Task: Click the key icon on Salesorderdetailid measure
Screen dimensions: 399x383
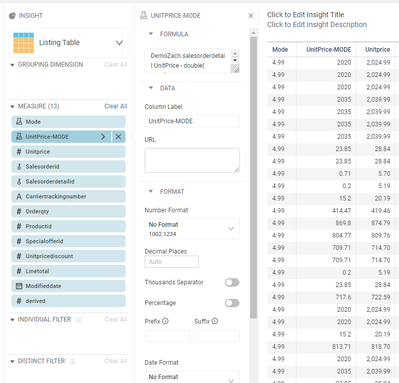Action: point(19,182)
